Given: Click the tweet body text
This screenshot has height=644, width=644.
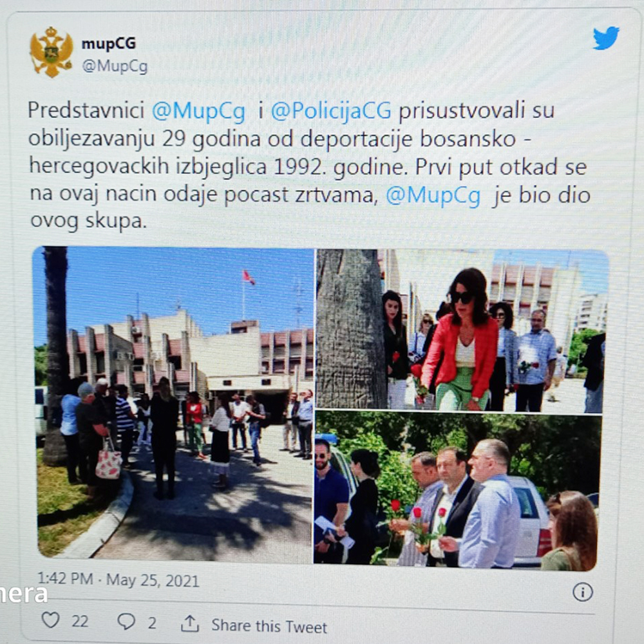Looking at the screenshot, I should point(309,166).
